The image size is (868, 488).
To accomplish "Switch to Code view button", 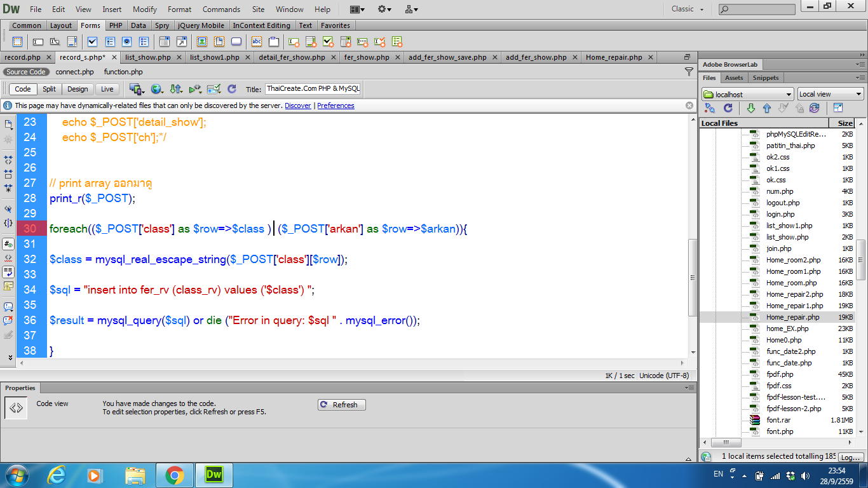I will 22,89.
